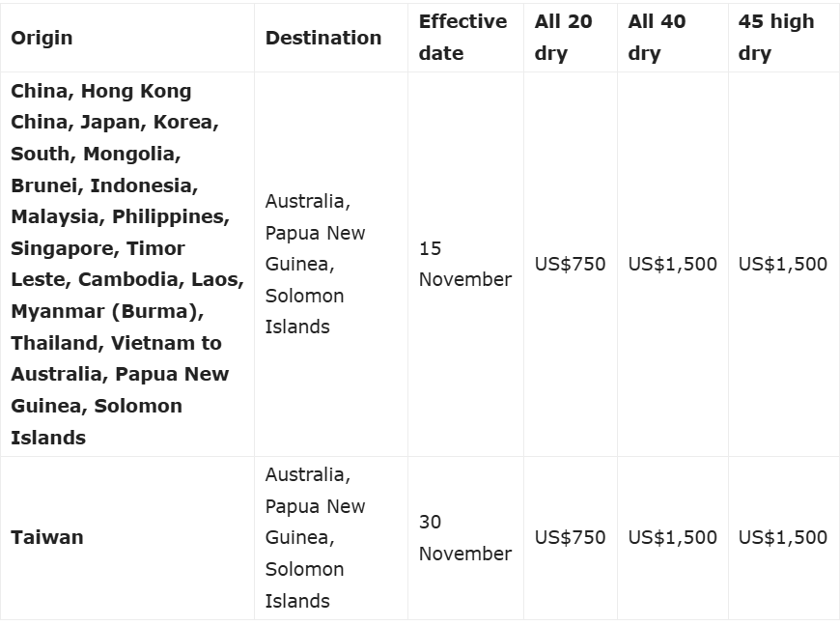
Task: Select the All 20 dry header
Action: [x=563, y=37]
